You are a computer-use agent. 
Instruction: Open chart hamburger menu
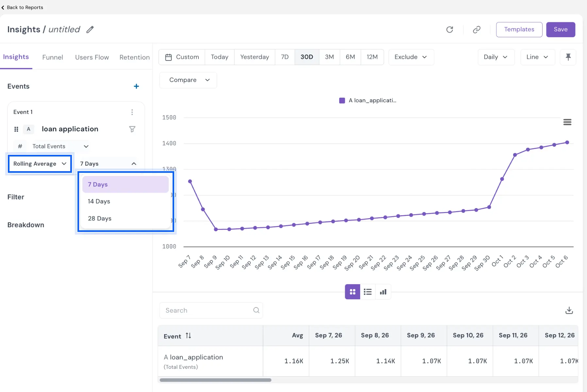tap(567, 122)
